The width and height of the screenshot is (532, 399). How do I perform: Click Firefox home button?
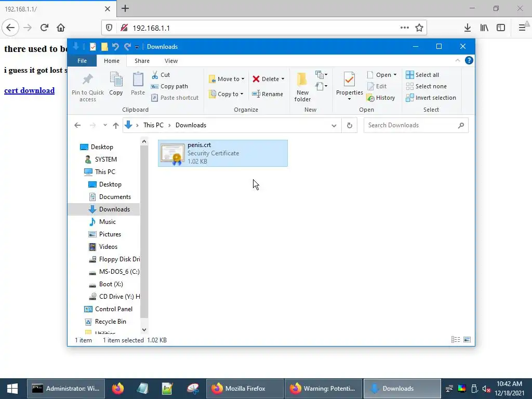[61, 28]
